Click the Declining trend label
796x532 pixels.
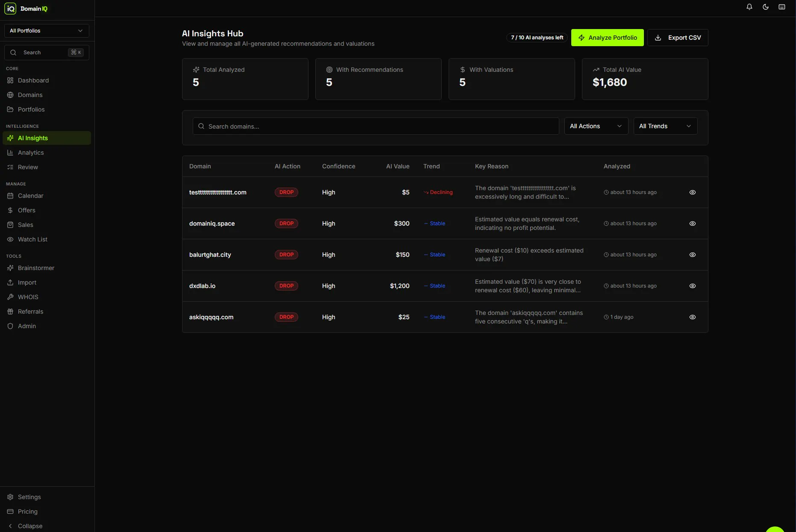coord(438,192)
